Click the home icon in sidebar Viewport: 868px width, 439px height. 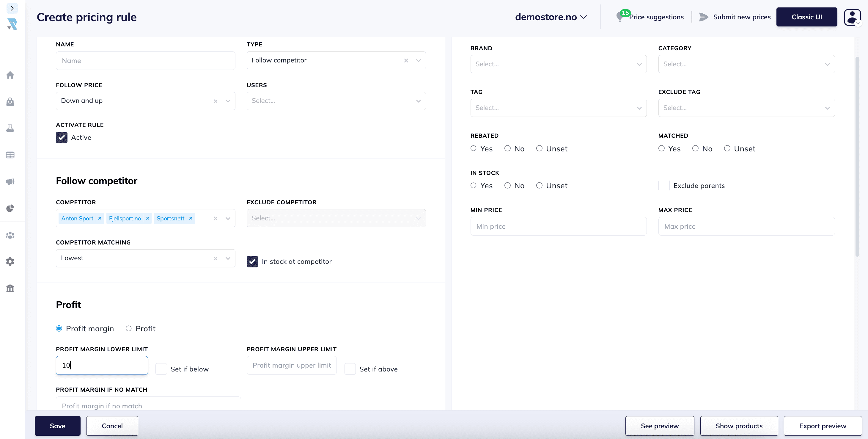tap(10, 75)
